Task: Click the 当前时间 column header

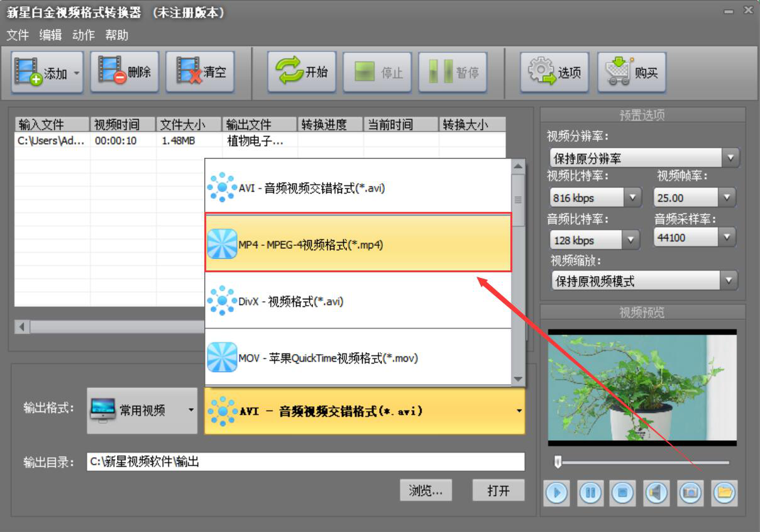Action: click(401, 125)
